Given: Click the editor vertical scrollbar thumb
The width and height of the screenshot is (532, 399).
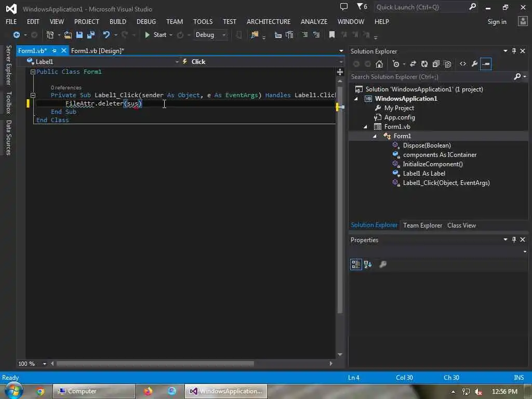Looking at the screenshot, I should (x=340, y=199).
